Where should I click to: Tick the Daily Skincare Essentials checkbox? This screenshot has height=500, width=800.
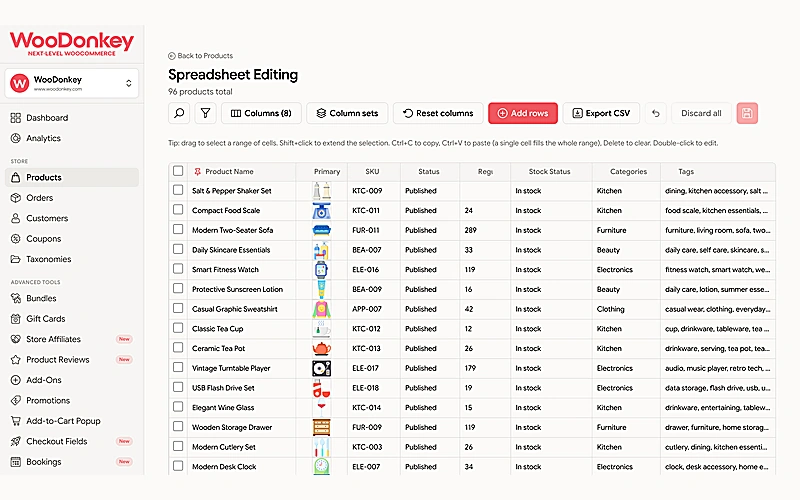point(178,249)
